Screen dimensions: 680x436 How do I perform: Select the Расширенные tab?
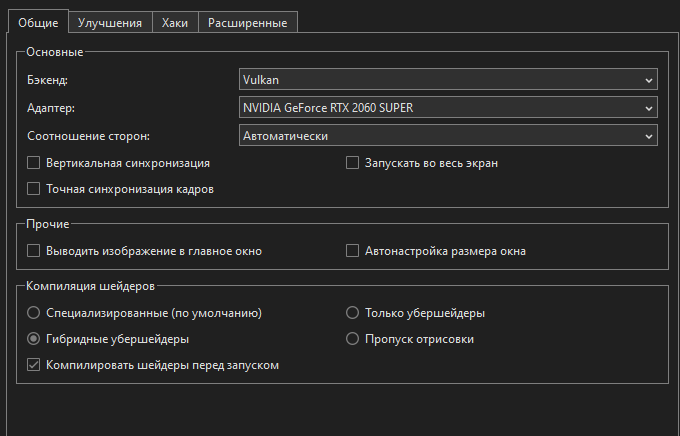[x=248, y=22]
